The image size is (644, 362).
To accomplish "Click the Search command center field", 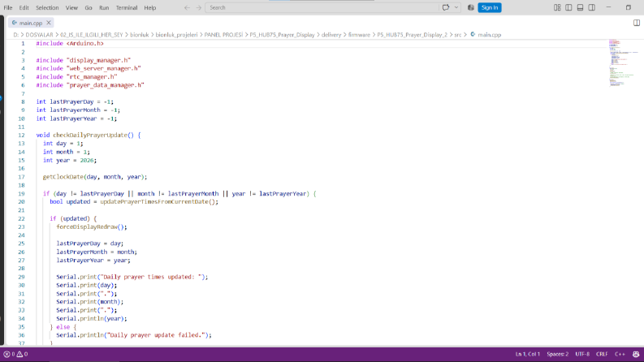I will coord(322,7).
